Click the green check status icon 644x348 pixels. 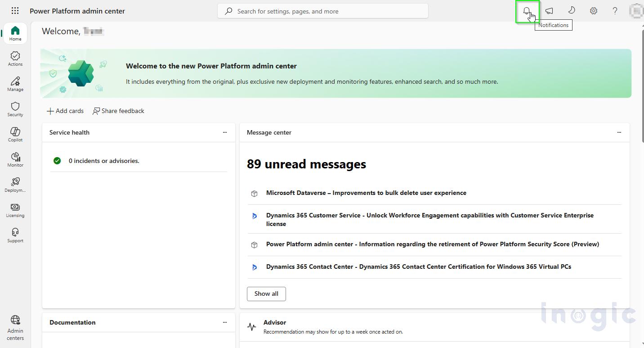click(x=57, y=161)
